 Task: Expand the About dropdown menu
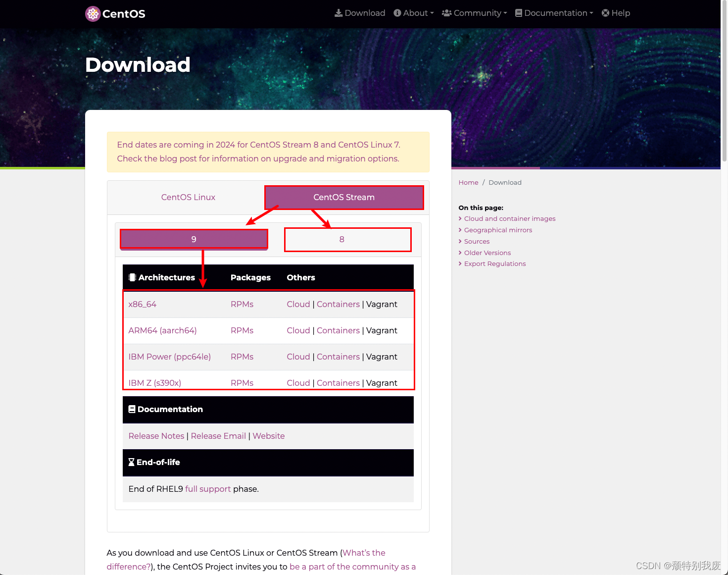point(414,13)
